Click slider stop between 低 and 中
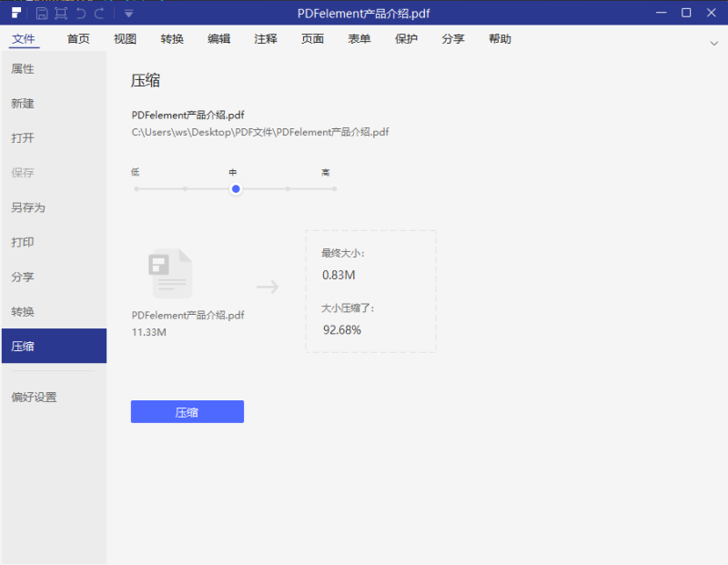The height and width of the screenshot is (565, 728). 186,189
